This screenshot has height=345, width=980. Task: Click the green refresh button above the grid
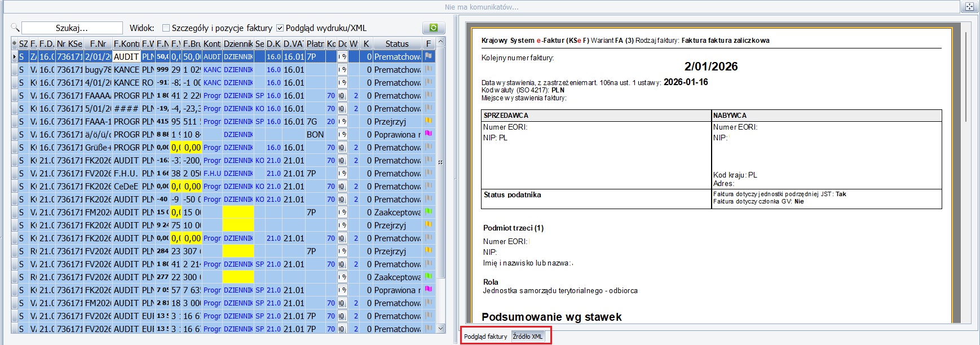[433, 28]
